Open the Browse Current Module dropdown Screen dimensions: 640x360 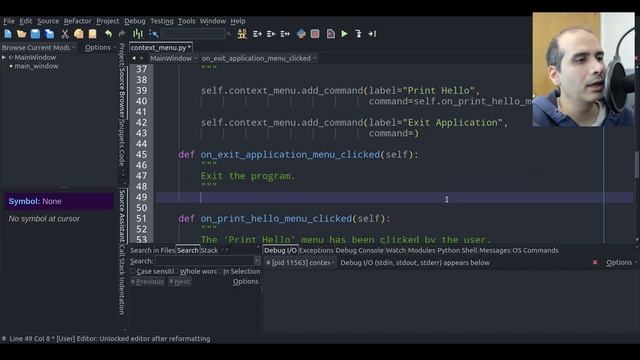(x=38, y=47)
